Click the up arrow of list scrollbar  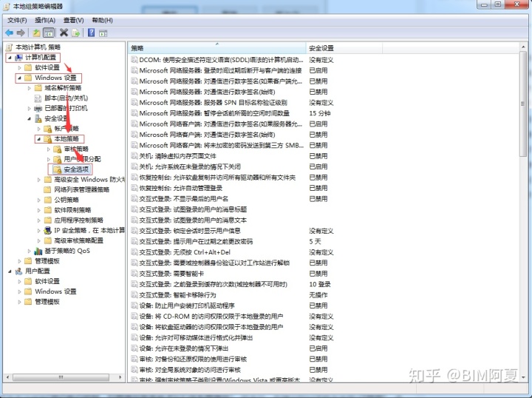pyautogui.click(x=523, y=47)
